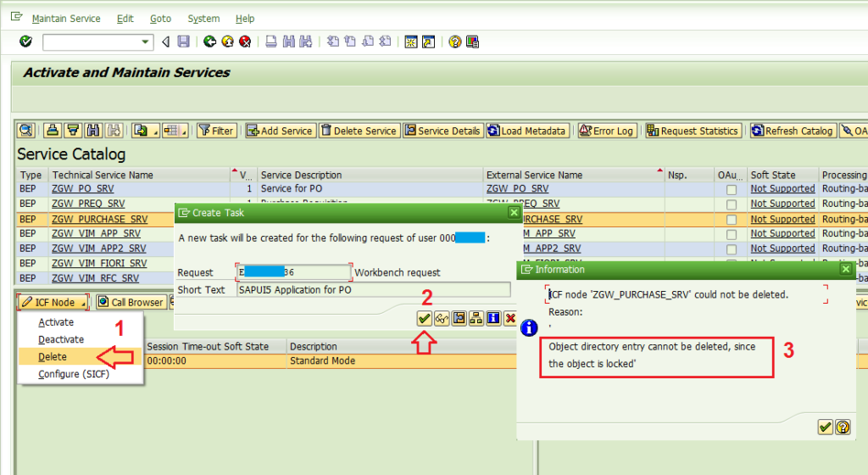Screen dimensions: 868x475
Task: Toggle the OAuth checkbox in the ZGW_VIM_APP_SRV row
Action: pyautogui.click(x=732, y=234)
